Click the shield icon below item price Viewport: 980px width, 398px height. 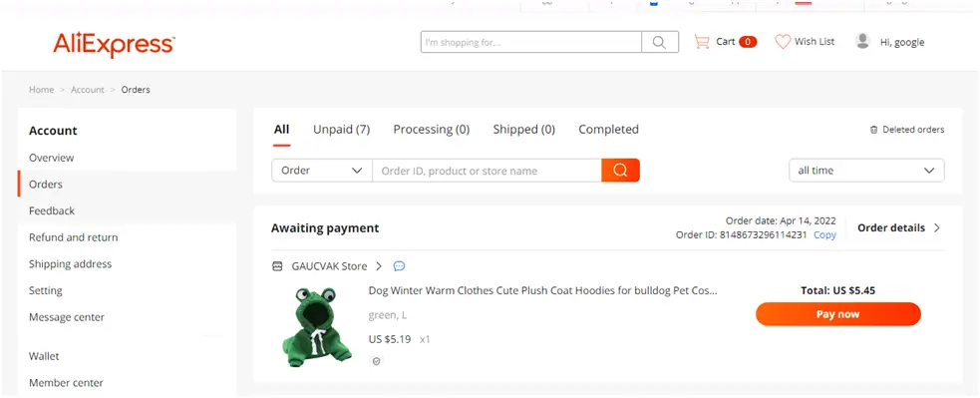[x=376, y=361]
